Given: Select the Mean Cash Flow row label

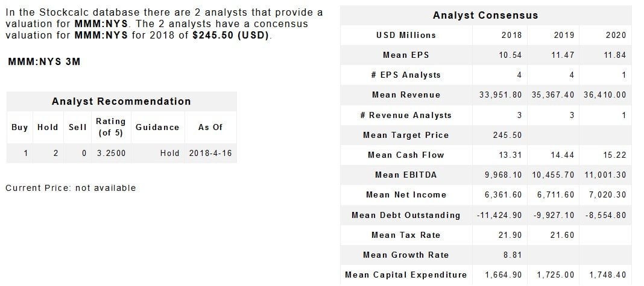Looking at the screenshot, I should pos(406,155).
